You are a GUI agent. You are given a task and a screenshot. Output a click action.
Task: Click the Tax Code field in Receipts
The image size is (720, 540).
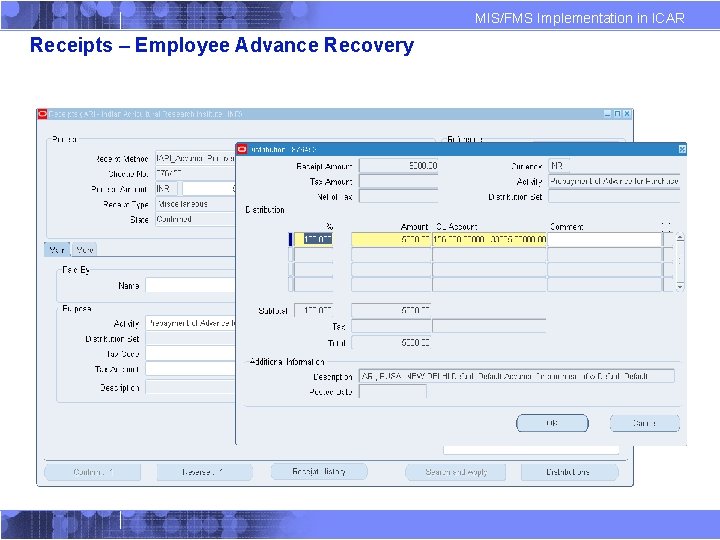190,354
